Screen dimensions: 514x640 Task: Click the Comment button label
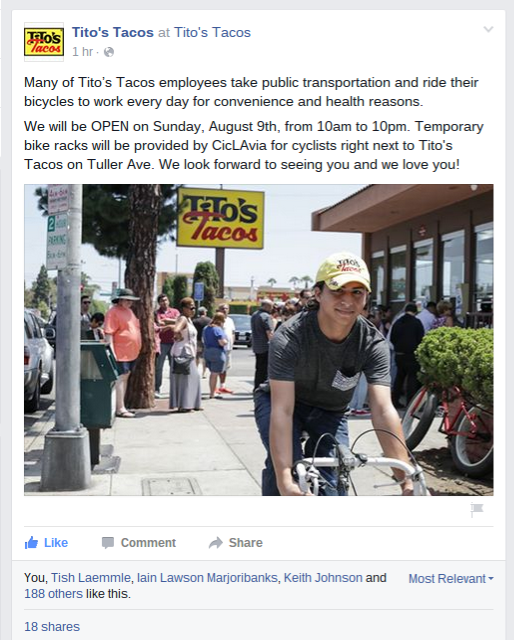(148, 542)
